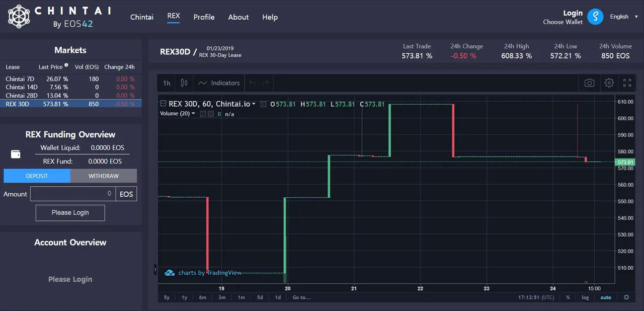Image resolution: width=644 pixels, height=311 pixels.
Task: Click the 17:12:51 (UTC) clock
Action: (536, 297)
